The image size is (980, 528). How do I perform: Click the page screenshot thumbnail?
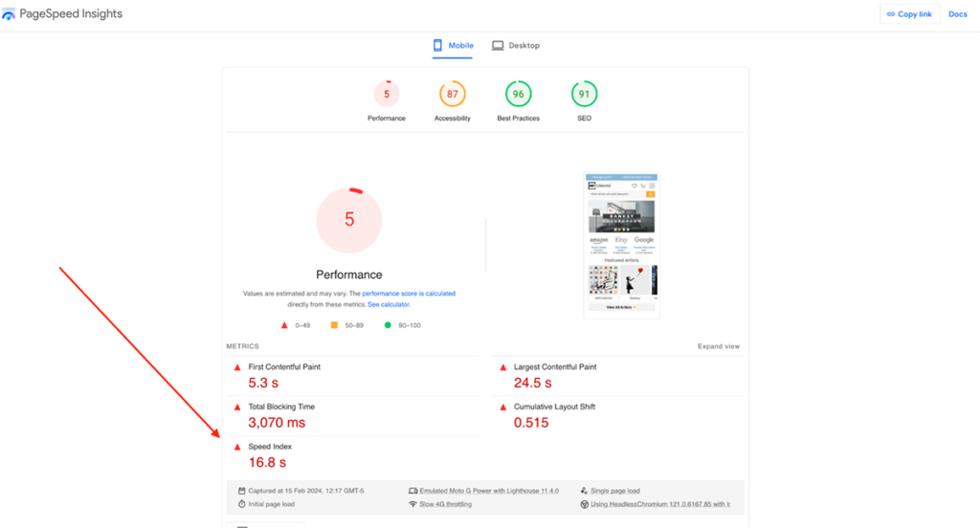pos(622,246)
